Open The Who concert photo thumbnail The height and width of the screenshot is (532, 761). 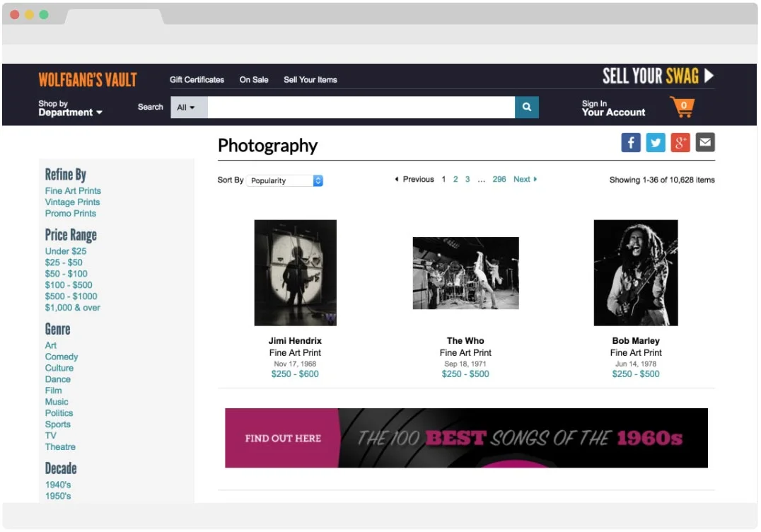click(465, 273)
